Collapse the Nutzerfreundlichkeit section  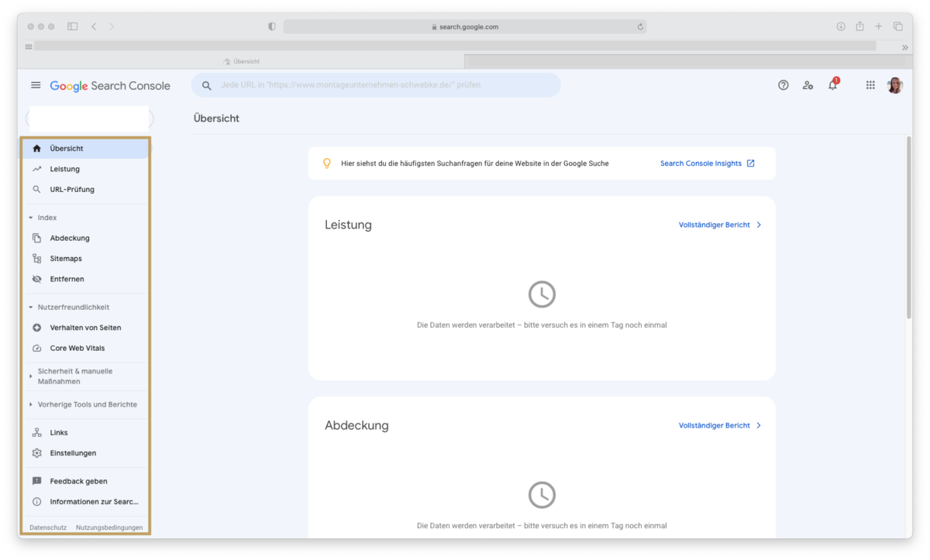coord(29,307)
